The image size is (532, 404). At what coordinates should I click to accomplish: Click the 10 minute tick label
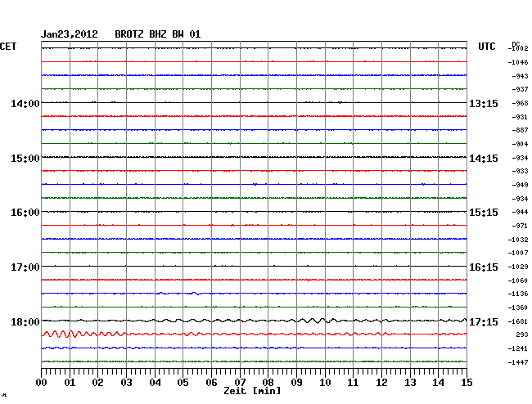325,382
